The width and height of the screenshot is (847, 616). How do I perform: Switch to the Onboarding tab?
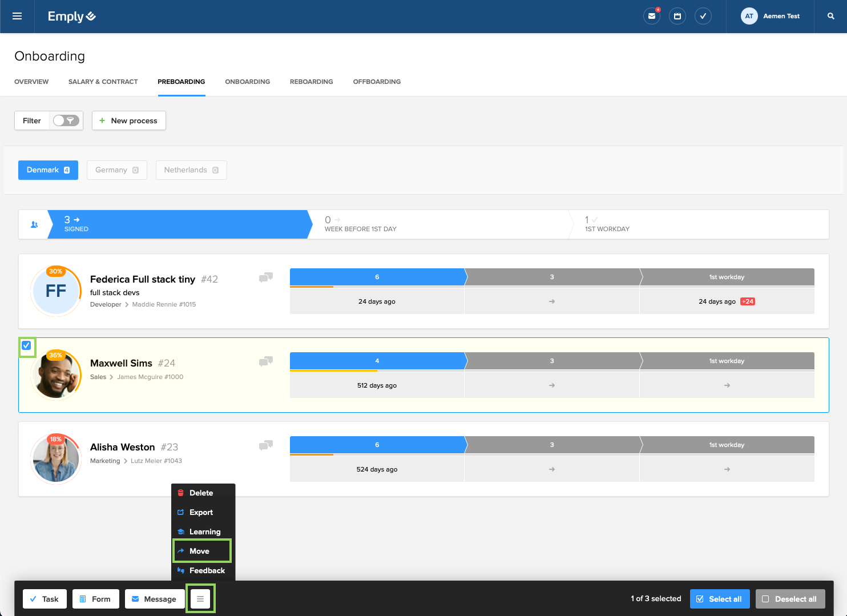pos(247,82)
